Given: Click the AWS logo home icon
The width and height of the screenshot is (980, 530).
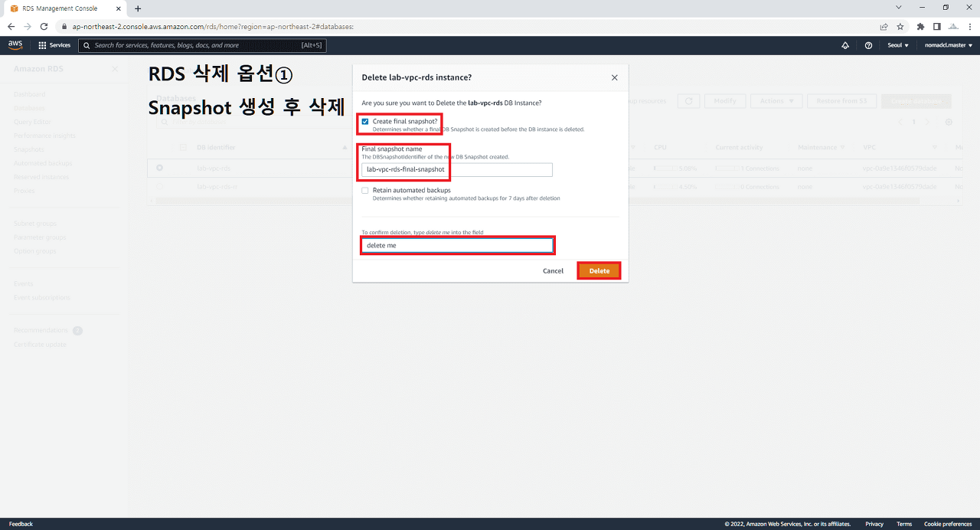Looking at the screenshot, I should click(15, 45).
